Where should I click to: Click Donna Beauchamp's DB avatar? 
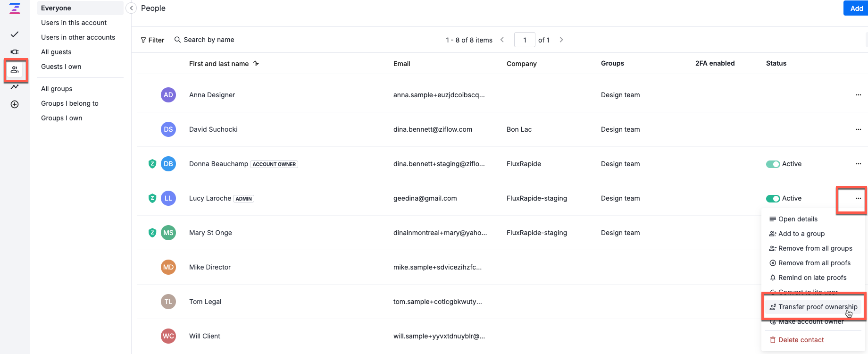click(168, 164)
